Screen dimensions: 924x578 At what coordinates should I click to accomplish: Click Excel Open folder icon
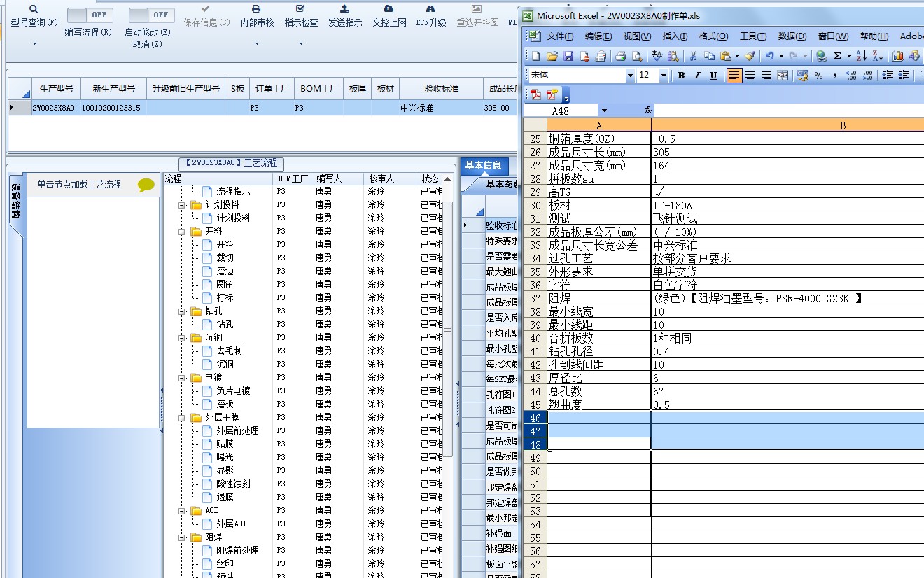click(x=552, y=56)
